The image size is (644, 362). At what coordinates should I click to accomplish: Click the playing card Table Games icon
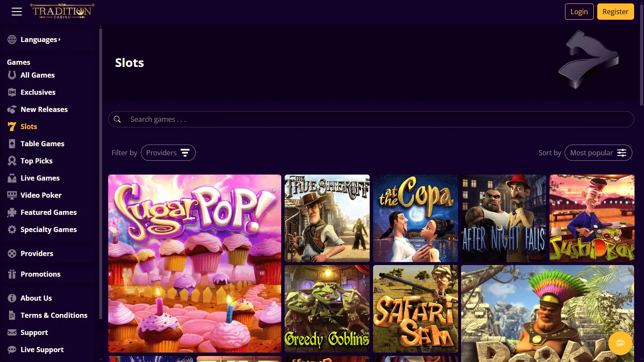click(12, 144)
